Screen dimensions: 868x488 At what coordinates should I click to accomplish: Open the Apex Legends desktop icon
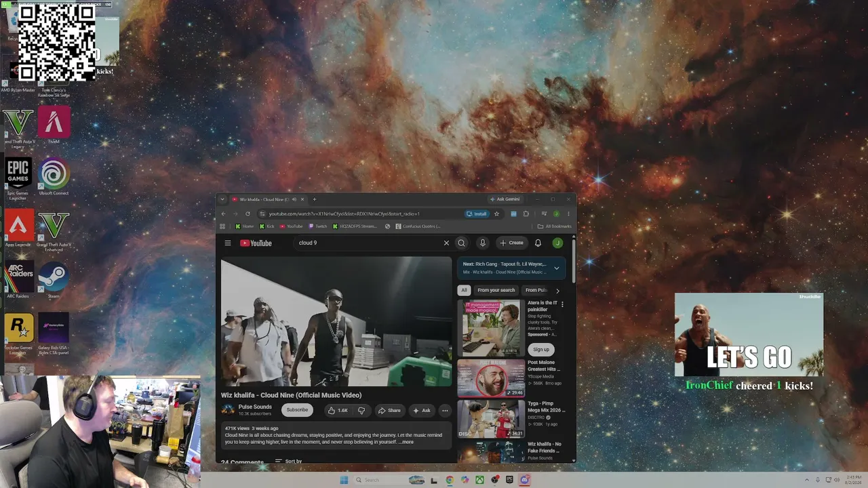point(19,228)
